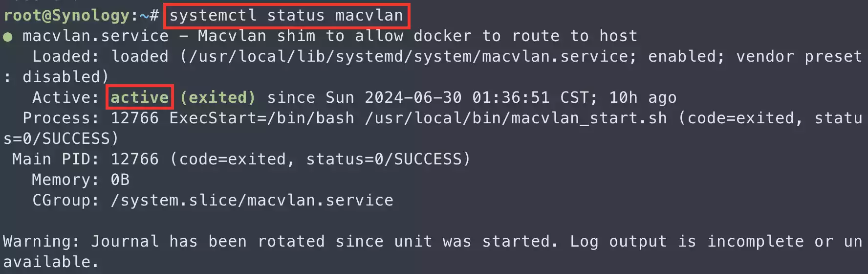Click the 0B memory value

[120, 180]
